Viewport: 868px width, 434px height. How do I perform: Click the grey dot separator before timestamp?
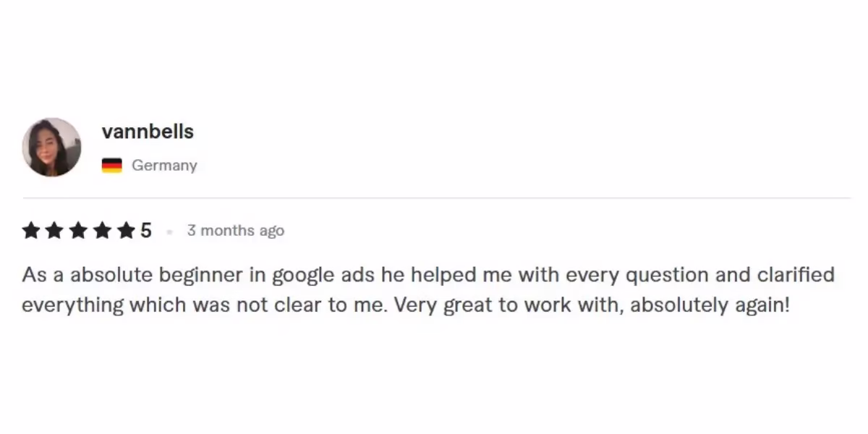coord(170,231)
